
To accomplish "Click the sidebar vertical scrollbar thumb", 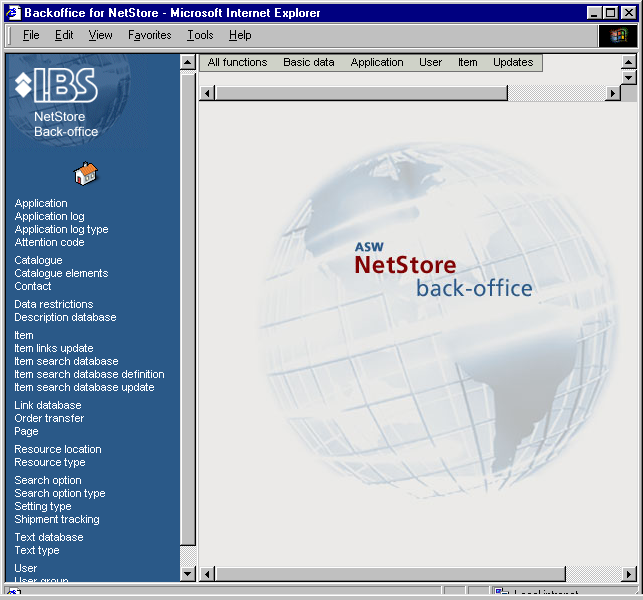I will pos(187,308).
